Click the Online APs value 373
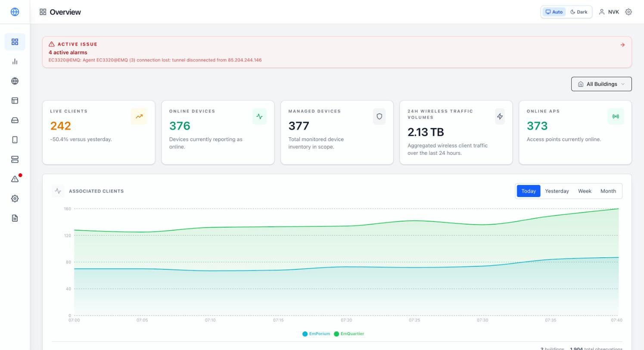The height and width of the screenshot is (350, 644). [x=537, y=126]
